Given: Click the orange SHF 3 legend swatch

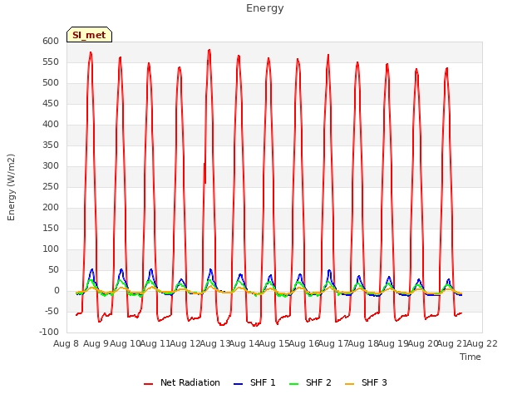Looking at the screenshot, I should coord(349,384).
